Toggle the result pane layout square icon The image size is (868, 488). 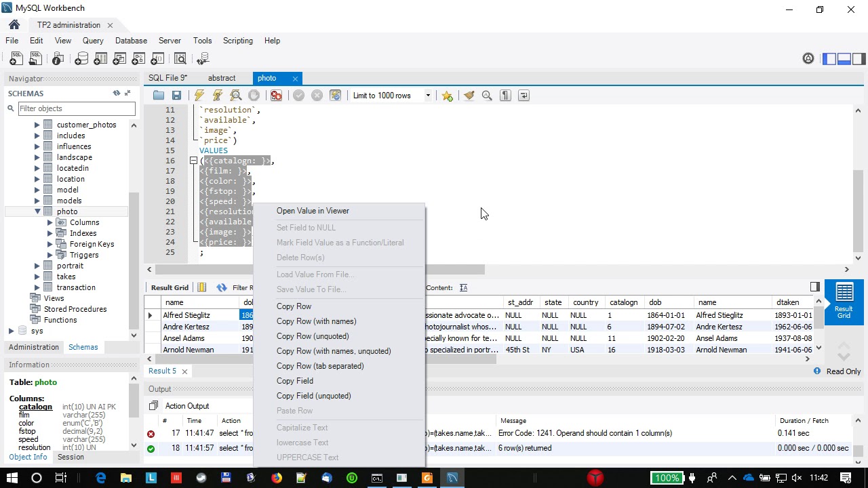tap(815, 287)
